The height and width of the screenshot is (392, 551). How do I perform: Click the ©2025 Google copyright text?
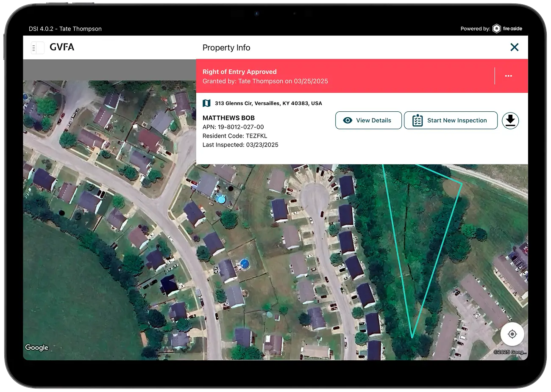(x=511, y=351)
